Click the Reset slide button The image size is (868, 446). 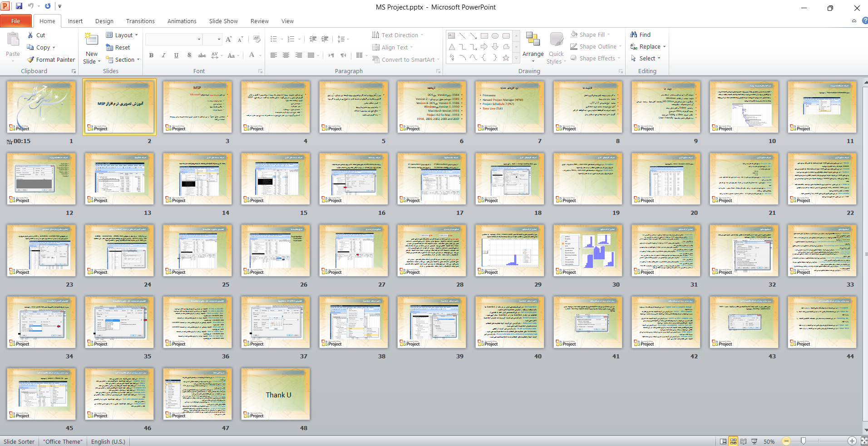tap(118, 47)
